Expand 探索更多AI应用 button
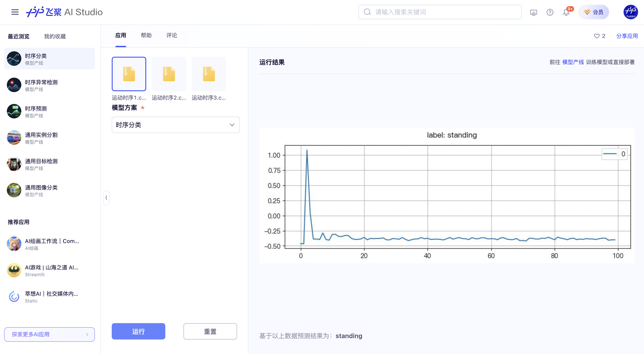Image resolution: width=644 pixels, height=354 pixels. point(50,334)
